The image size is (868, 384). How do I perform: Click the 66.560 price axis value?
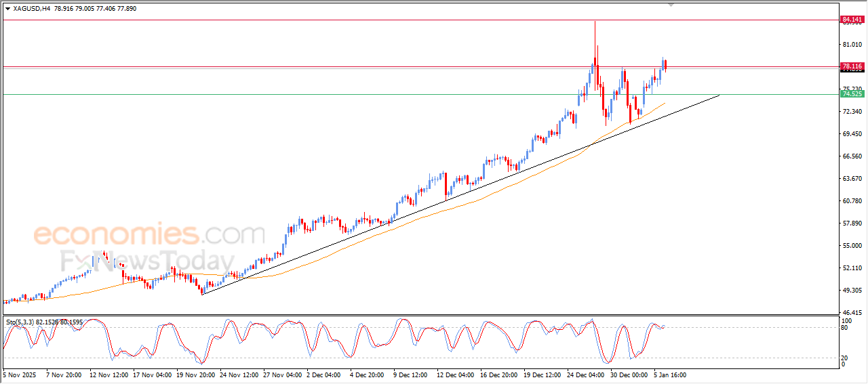[852, 156]
